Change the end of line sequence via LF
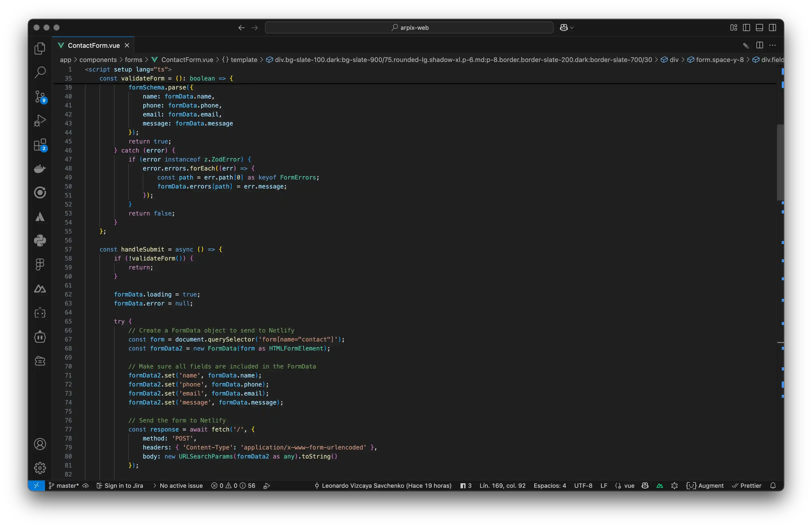 pyautogui.click(x=603, y=486)
